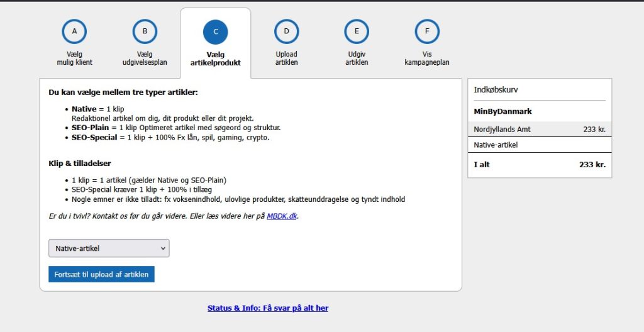Click the step E circle icon
This screenshot has height=332, width=644.
pos(357,31)
